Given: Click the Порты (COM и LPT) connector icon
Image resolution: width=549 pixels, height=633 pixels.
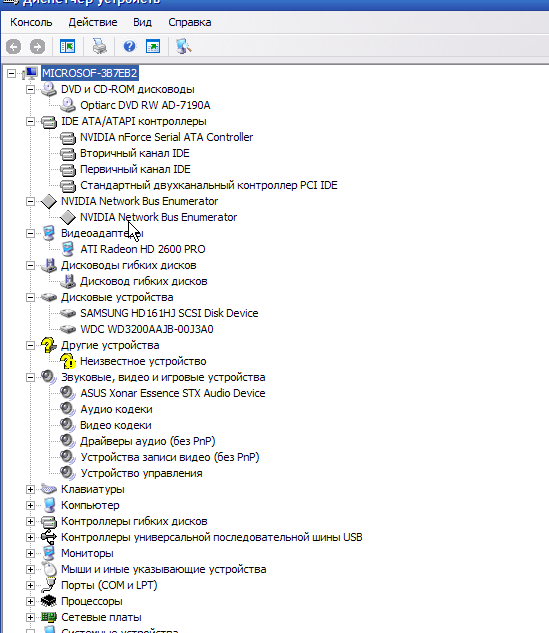Looking at the screenshot, I should (49, 585).
